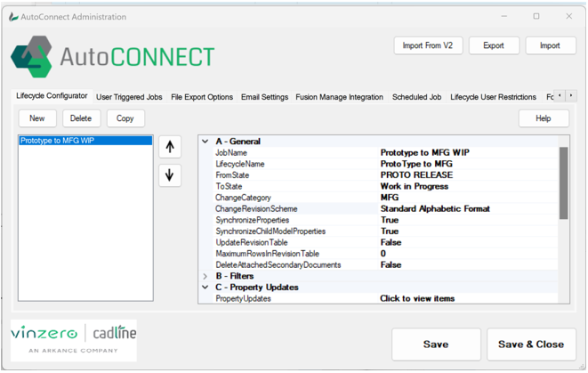Click the DeleteAttachedSecondaryDocuments False value
The image size is (588, 373).
tap(391, 265)
